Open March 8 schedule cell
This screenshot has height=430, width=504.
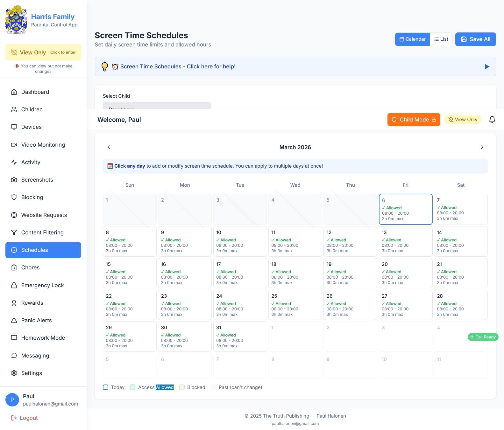(130, 241)
